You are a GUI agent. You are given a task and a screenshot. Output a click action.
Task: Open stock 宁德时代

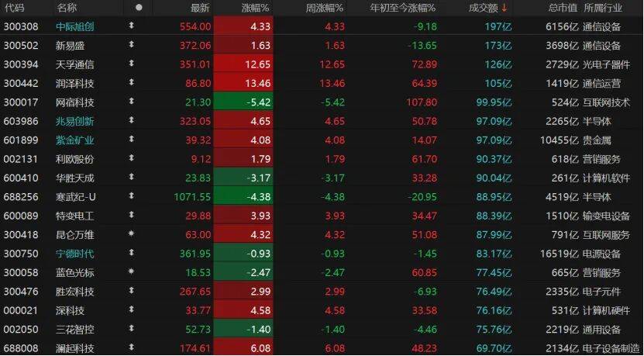pyautogui.click(x=75, y=254)
